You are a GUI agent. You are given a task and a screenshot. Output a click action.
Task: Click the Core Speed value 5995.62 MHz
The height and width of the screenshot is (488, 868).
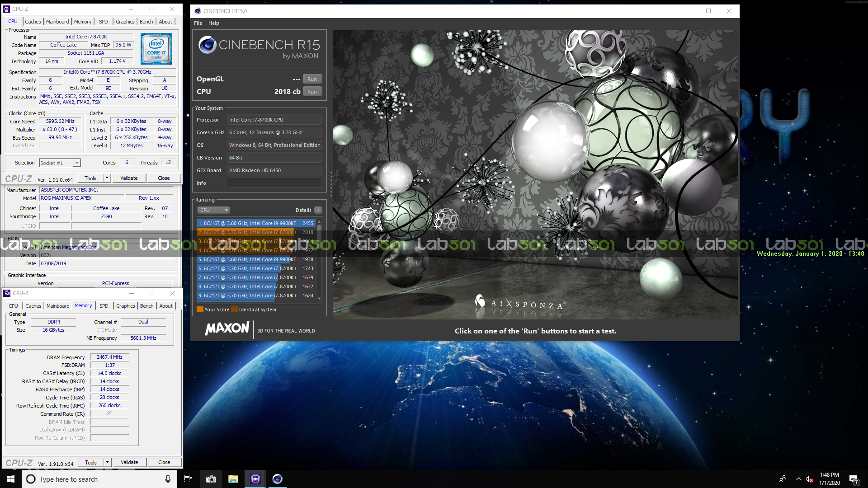point(60,121)
